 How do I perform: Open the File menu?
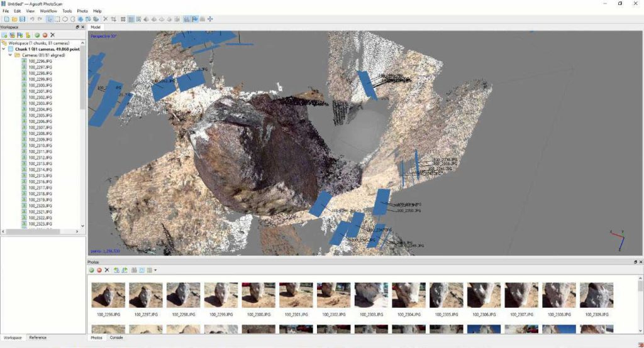[6, 11]
